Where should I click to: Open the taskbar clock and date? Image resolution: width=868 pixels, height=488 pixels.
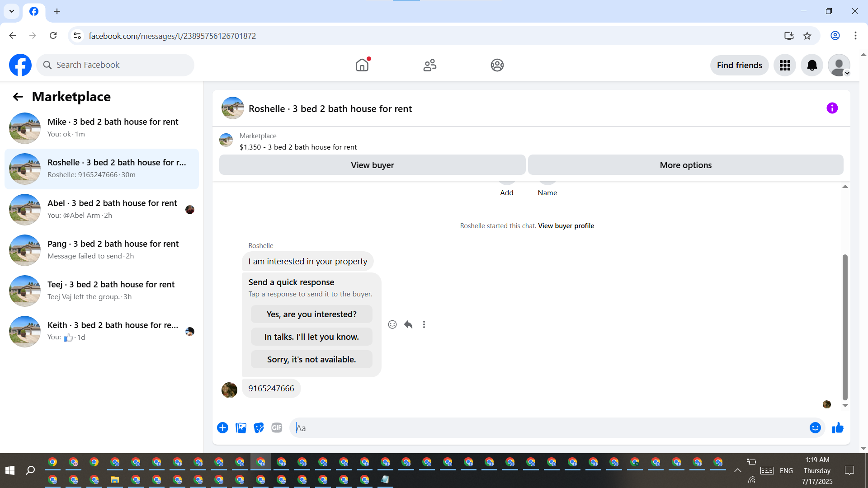pos(817,470)
